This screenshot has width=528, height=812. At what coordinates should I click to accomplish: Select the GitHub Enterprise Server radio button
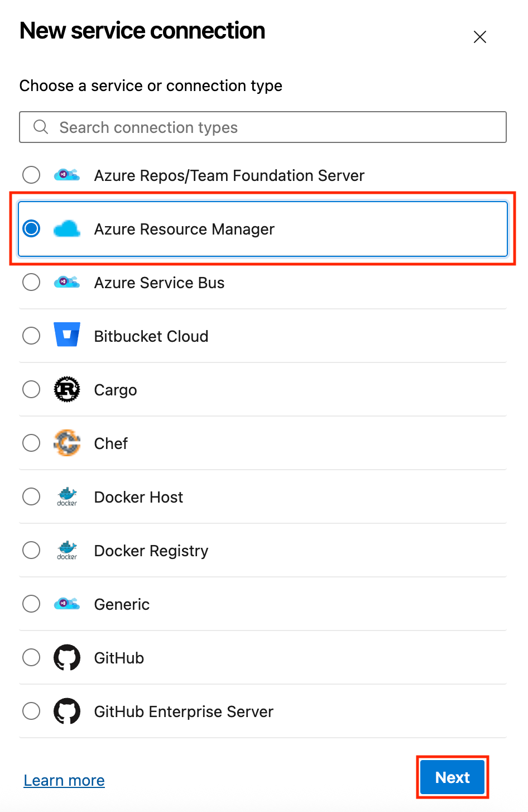pos(31,711)
